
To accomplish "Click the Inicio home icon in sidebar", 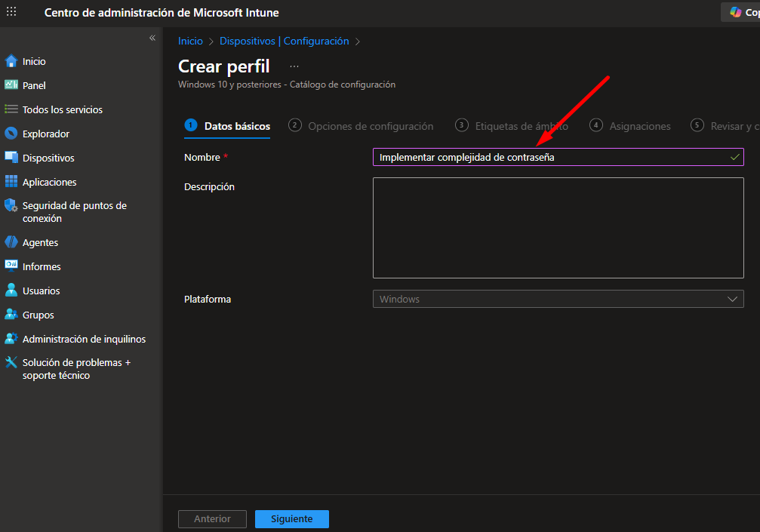I will pyautogui.click(x=11, y=61).
